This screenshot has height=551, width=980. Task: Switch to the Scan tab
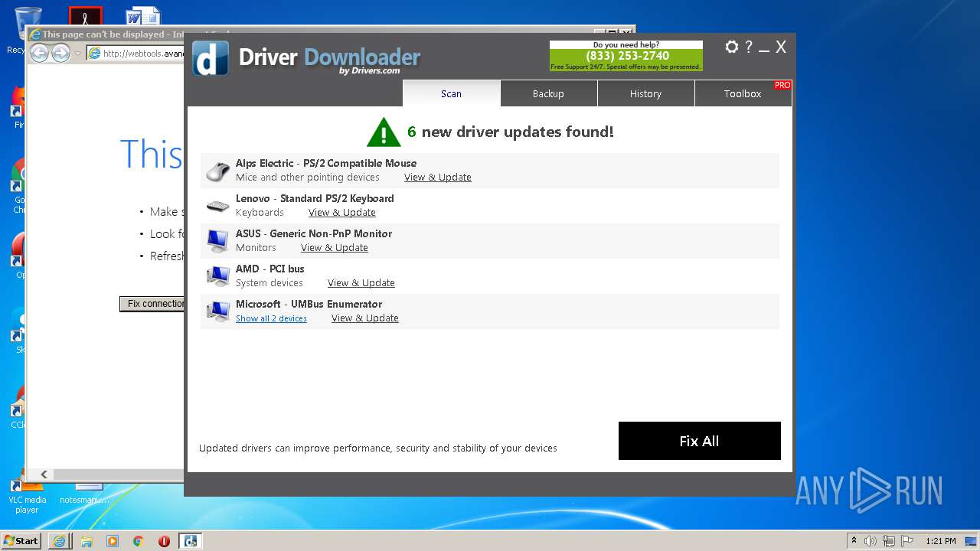click(x=451, y=93)
